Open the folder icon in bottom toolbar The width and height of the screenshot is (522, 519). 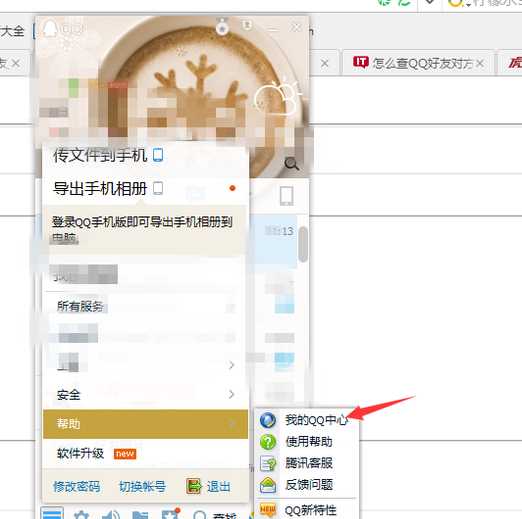(x=140, y=514)
